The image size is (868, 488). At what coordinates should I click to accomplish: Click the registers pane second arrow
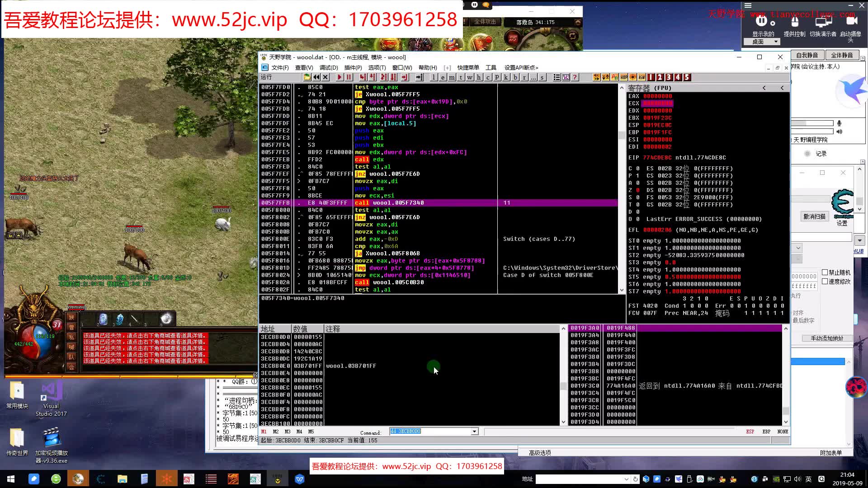782,88
